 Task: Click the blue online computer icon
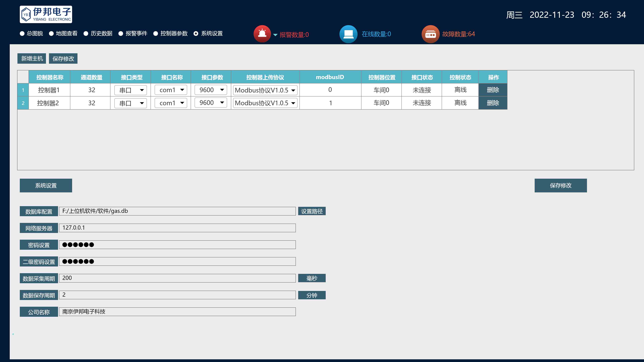click(x=348, y=34)
